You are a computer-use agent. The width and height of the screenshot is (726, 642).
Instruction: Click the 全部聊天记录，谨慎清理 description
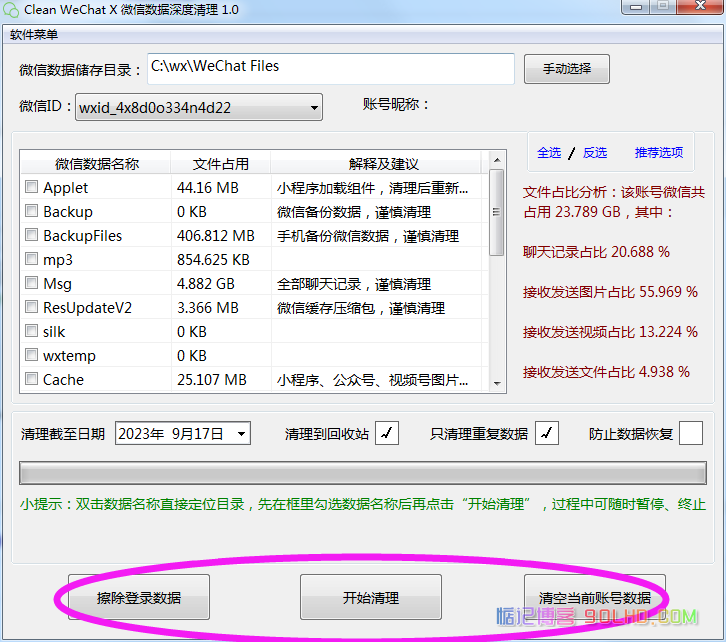(354, 284)
